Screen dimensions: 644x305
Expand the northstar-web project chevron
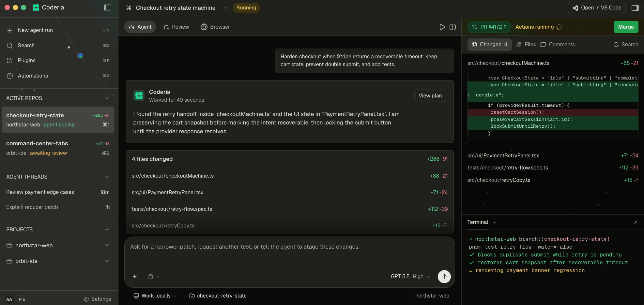pos(107,245)
